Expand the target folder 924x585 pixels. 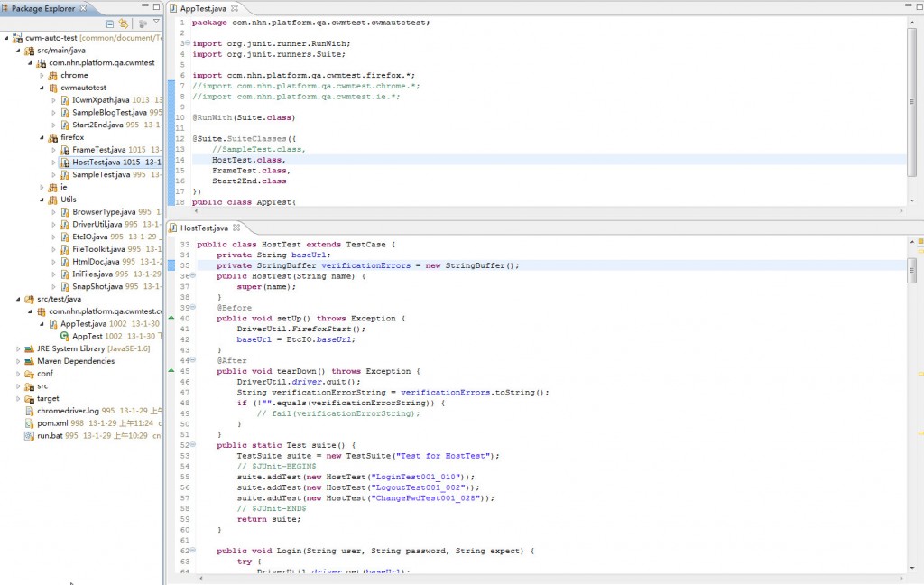pos(18,399)
